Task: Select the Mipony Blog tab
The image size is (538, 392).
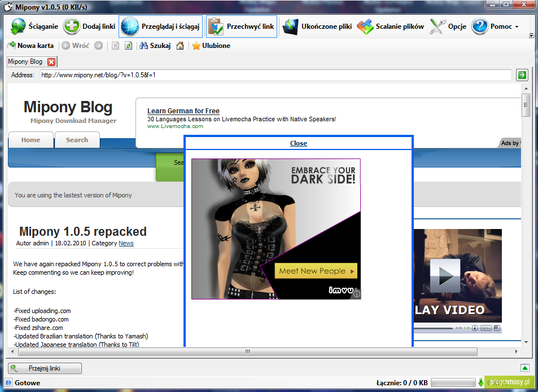Action: pyautogui.click(x=25, y=61)
